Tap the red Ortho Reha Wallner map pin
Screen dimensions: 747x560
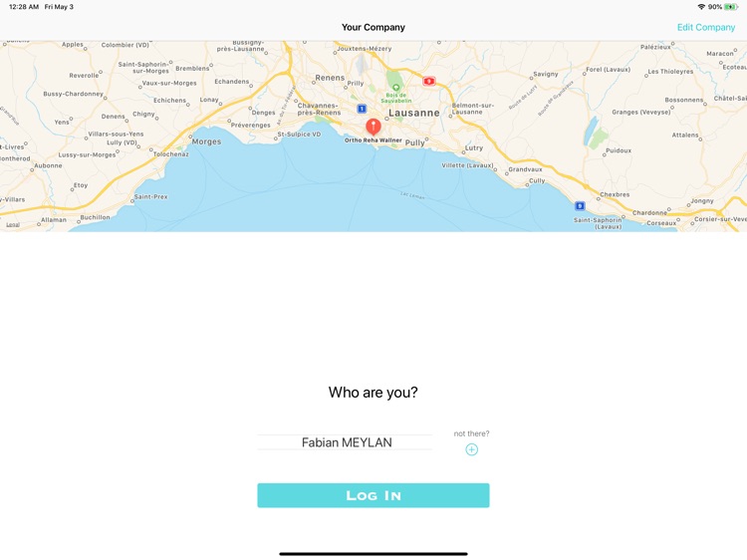click(373, 126)
